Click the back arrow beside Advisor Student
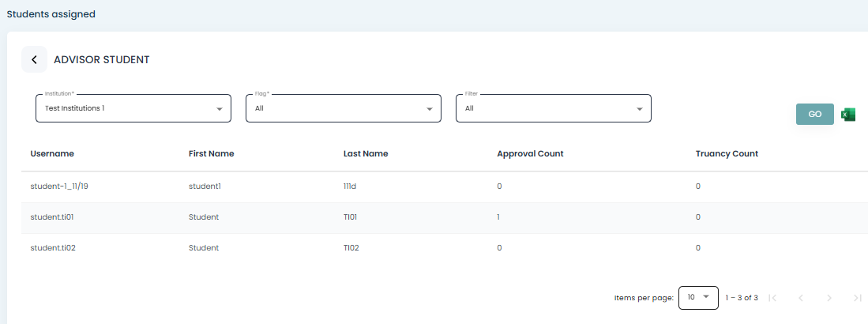The image size is (868, 324). coord(34,59)
